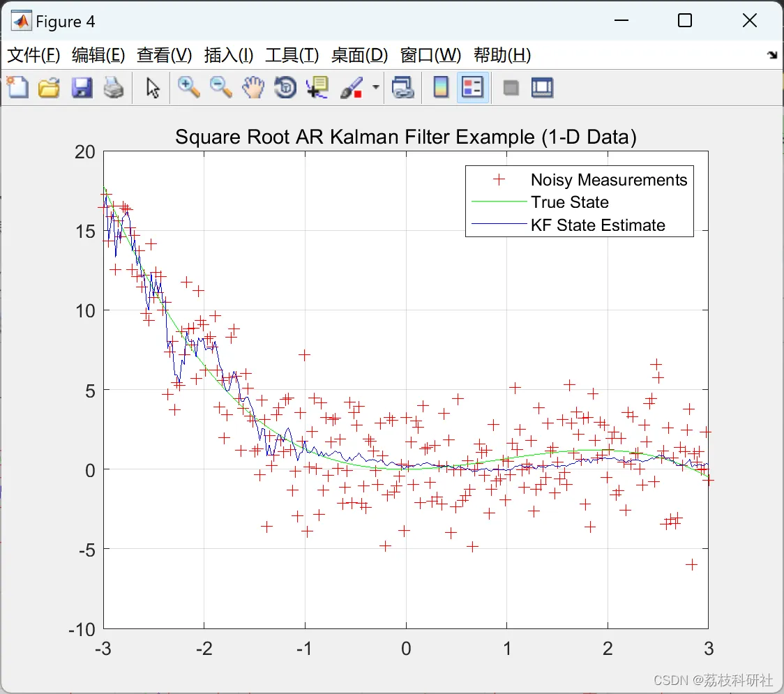
Task: Click the MATLAB logo in title bar
Action: click(x=21, y=21)
